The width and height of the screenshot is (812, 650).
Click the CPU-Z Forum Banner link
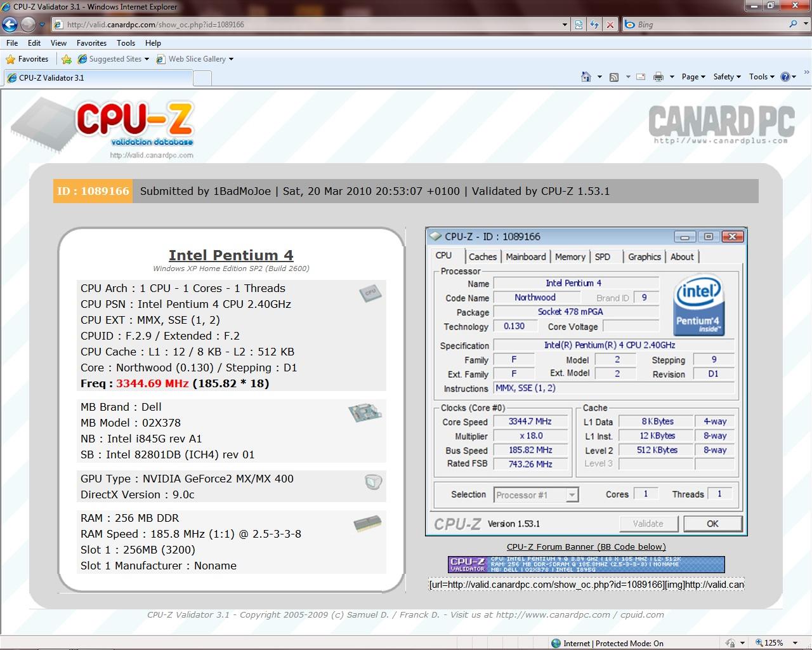tap(586, 547)
